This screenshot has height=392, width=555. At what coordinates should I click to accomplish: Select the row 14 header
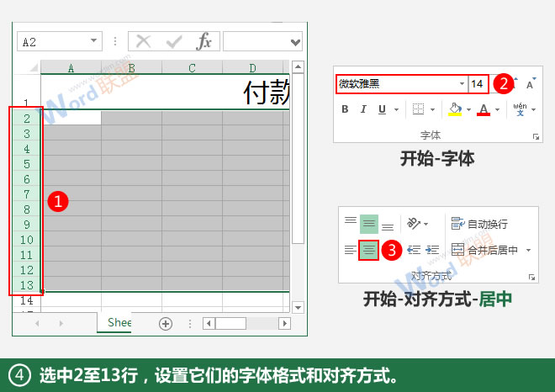pyautogui.click(x=27, y=299)
